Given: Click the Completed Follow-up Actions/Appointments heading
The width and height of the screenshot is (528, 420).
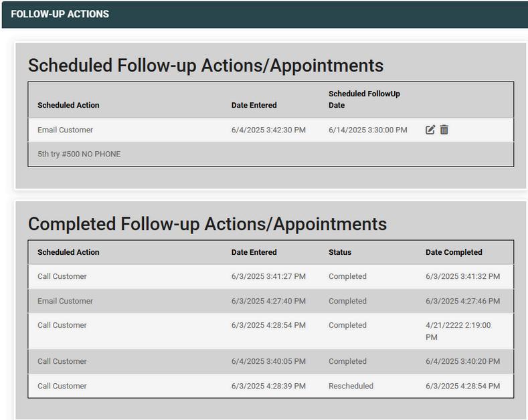Looking at the screenshot, I should (207, 223).
